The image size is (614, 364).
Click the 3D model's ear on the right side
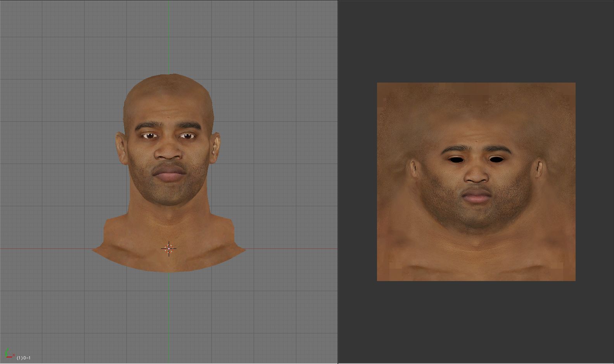tap(216, 148)
